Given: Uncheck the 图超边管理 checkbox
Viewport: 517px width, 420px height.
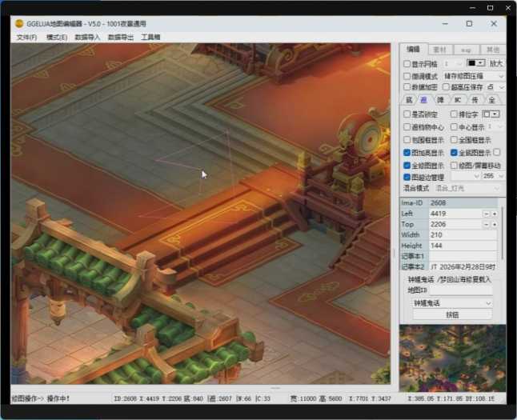Looking at the screenshot, I should (x=407, y=177).
